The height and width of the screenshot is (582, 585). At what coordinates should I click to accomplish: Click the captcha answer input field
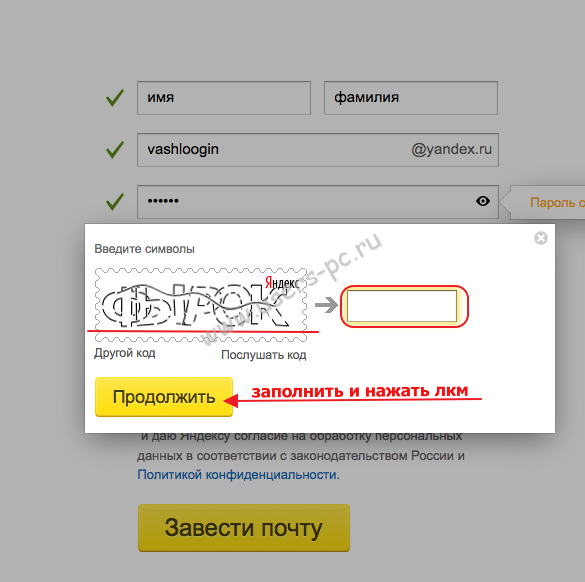pyautogui.click(x=402, y=306)
